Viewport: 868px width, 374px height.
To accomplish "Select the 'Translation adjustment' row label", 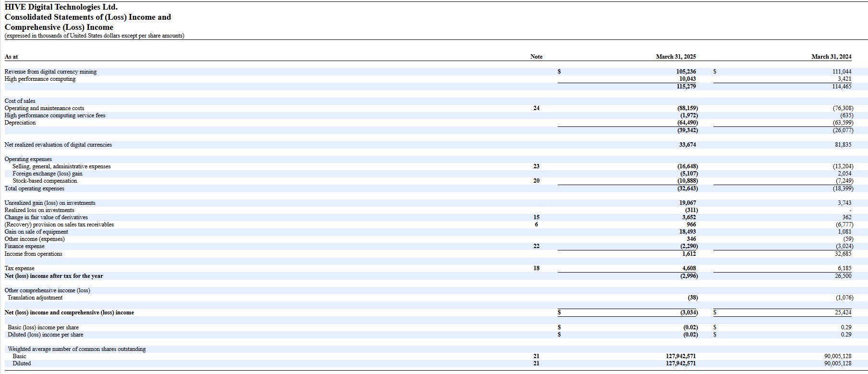I will [x=35, y=298].
